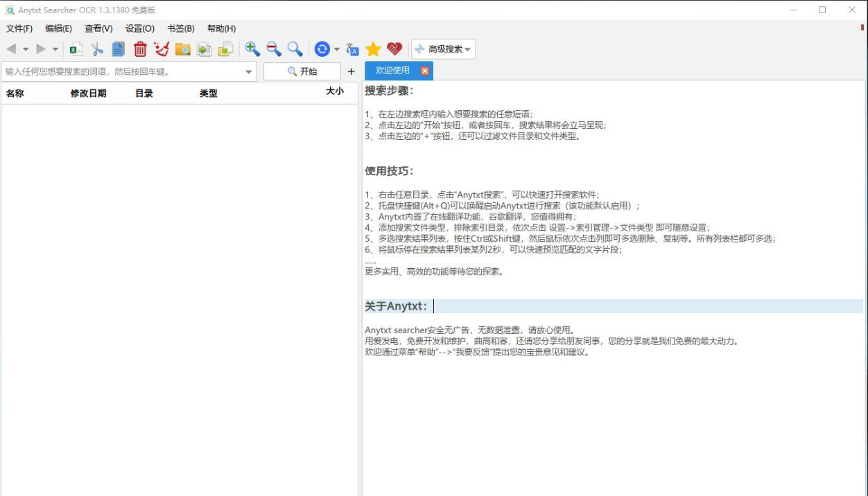The height and width of the screenshot is (496, 868).
Task: Open the 查看(V) menu
Action: (98, 28)
